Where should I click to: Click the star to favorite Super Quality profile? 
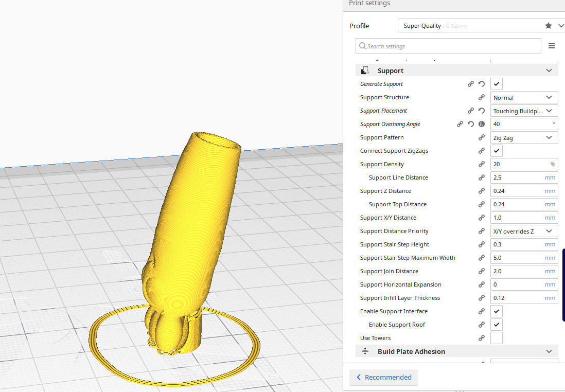coord(548,25)
